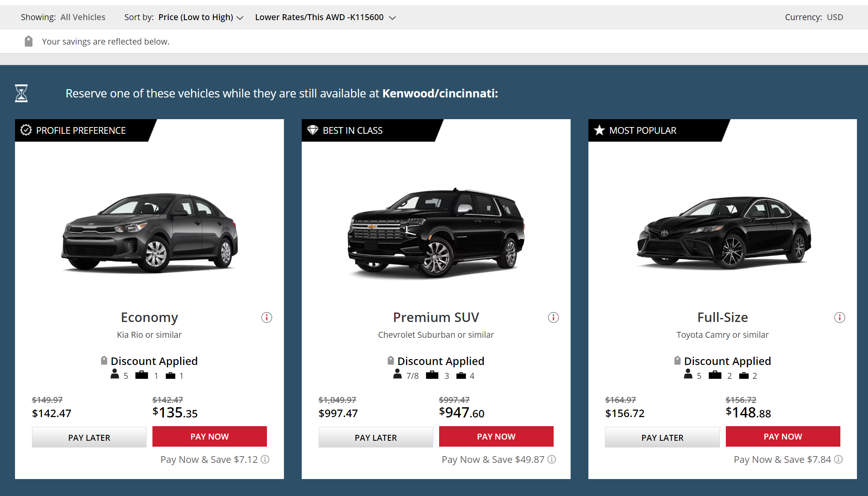Choose Pay Now for Kia Rio
This screenshot has height=496, width=868.
[x=210, y=436]
